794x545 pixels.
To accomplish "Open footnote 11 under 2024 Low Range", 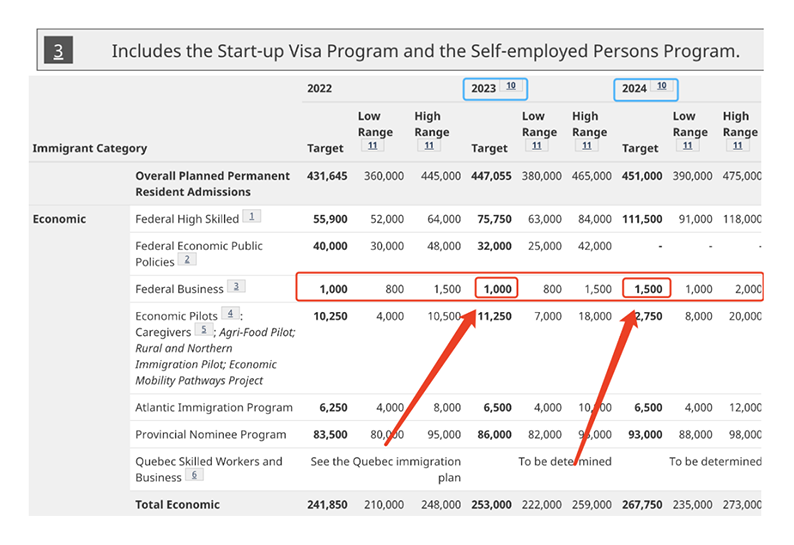I will [x=687, y=146].
